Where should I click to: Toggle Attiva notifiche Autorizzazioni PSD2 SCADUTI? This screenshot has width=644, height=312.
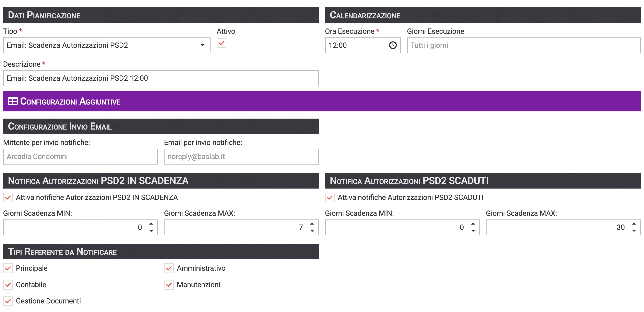(x=330, y=197)
